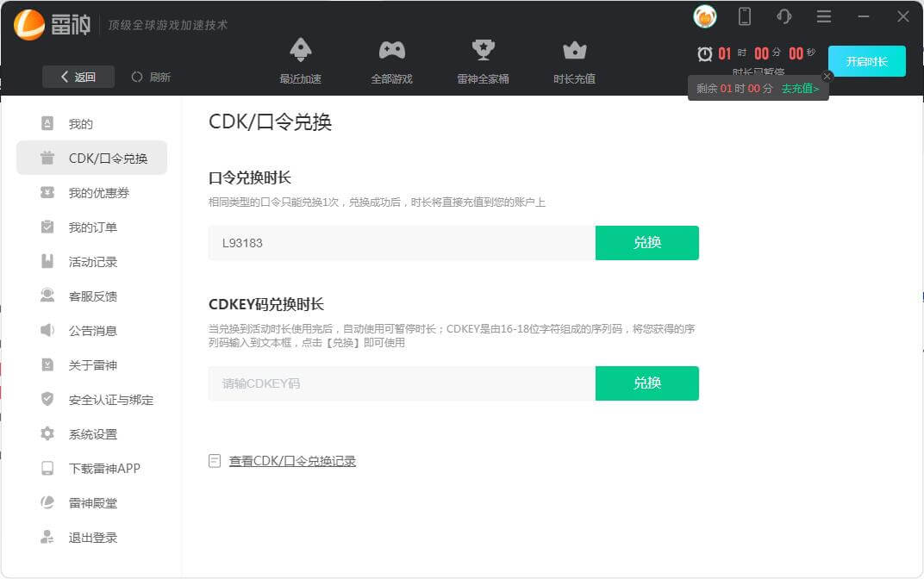Select 我的优惠券 in the sidebar

coord(98,193)
